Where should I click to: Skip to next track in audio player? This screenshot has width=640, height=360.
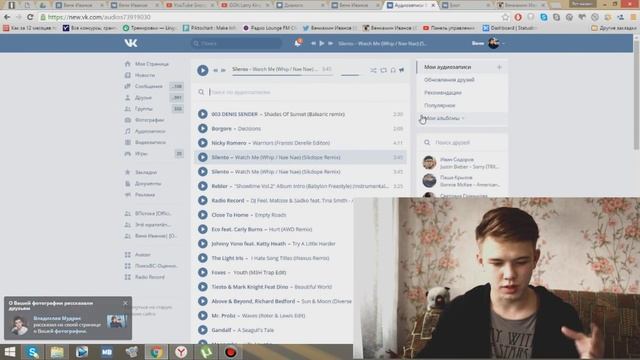click(x=223, y=70)
